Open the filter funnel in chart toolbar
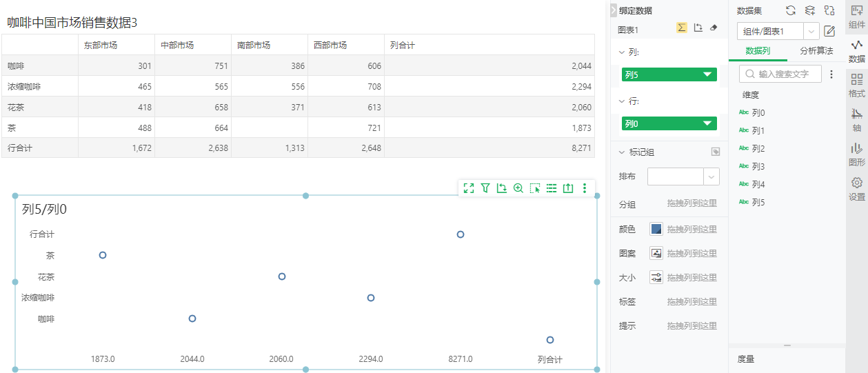868x373 pixels. click(485, 188)
